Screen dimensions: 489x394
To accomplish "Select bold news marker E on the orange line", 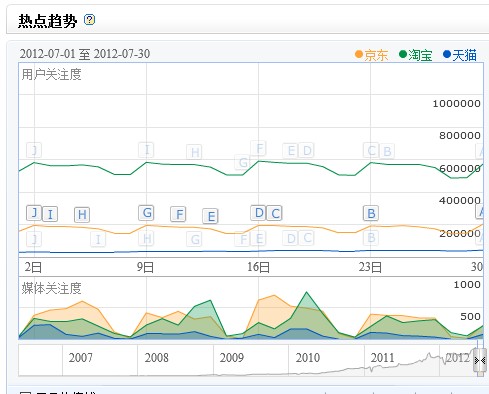I will tap(210, 216).
